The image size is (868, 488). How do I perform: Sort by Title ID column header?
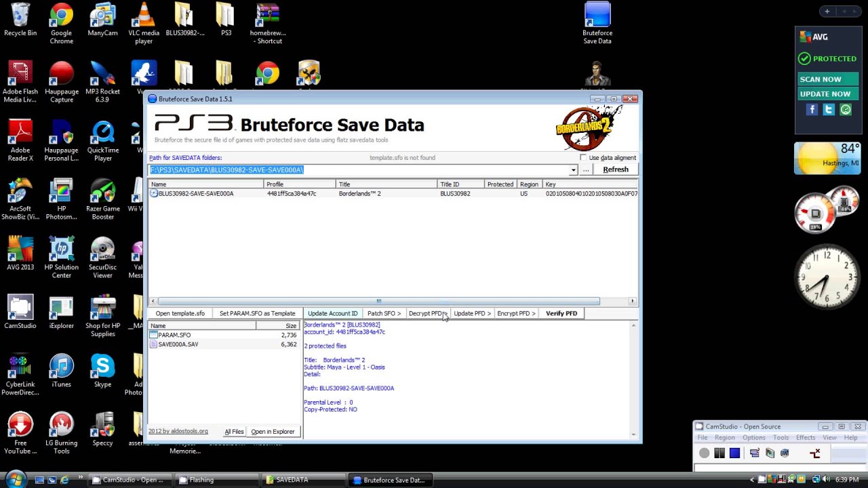tap(461, 184)
